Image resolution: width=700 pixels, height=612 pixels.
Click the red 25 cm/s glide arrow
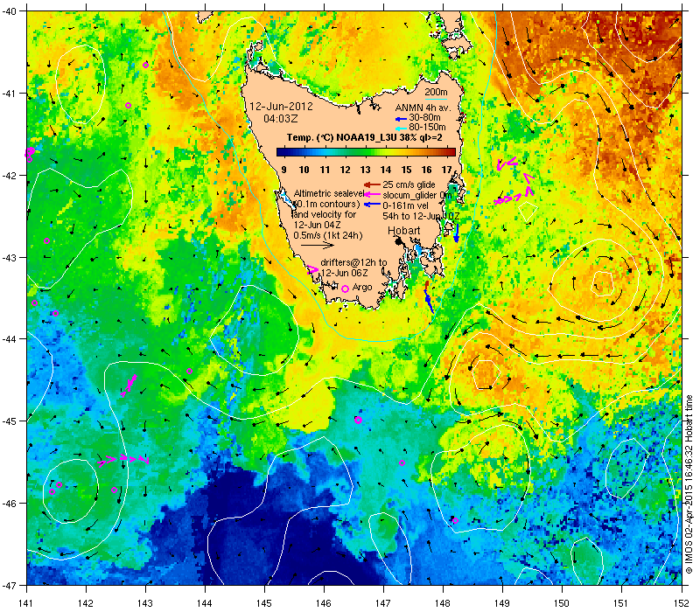[373, 184]
